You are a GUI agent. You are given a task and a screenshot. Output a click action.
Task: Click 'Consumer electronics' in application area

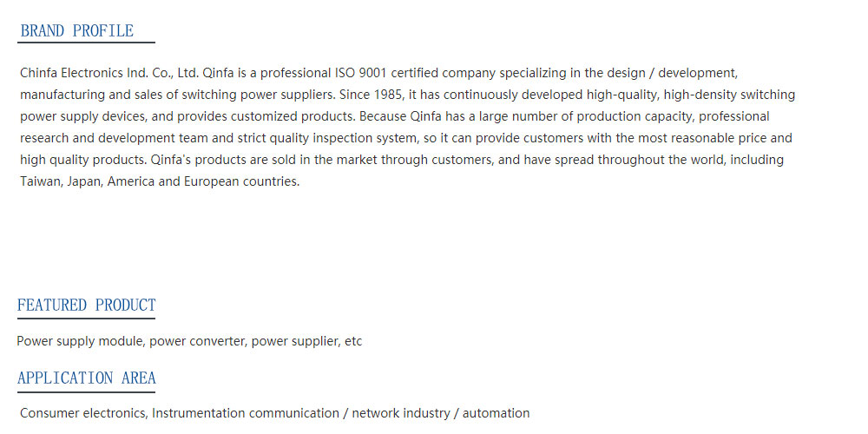tap(84, 413)
